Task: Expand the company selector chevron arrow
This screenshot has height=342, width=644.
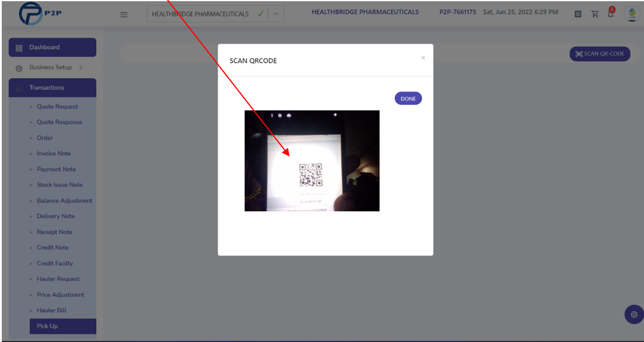Action: (x=276, y=14)
